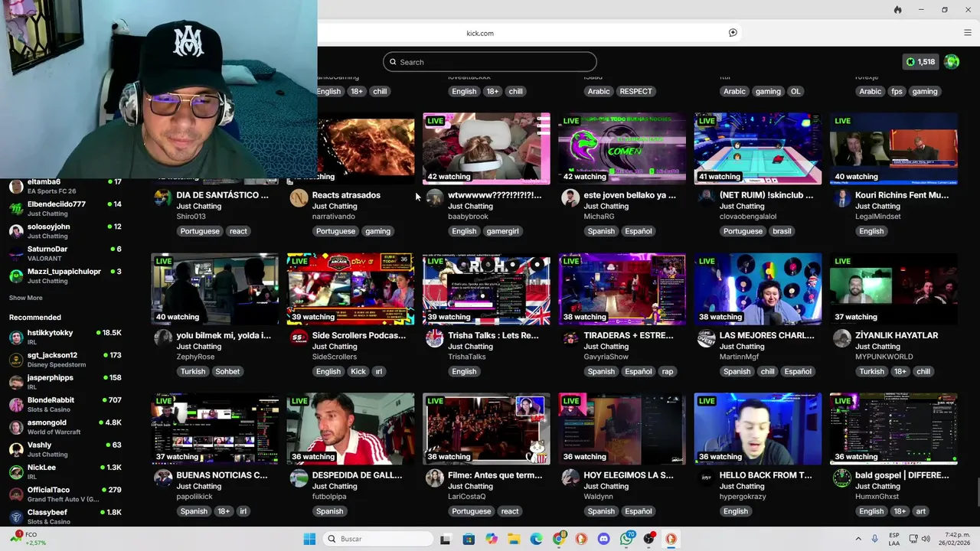Click the brasil tag under clovaobengalalol
Image resolution: width=980 pixels, height=551 pixels.
tap(782, 231)
